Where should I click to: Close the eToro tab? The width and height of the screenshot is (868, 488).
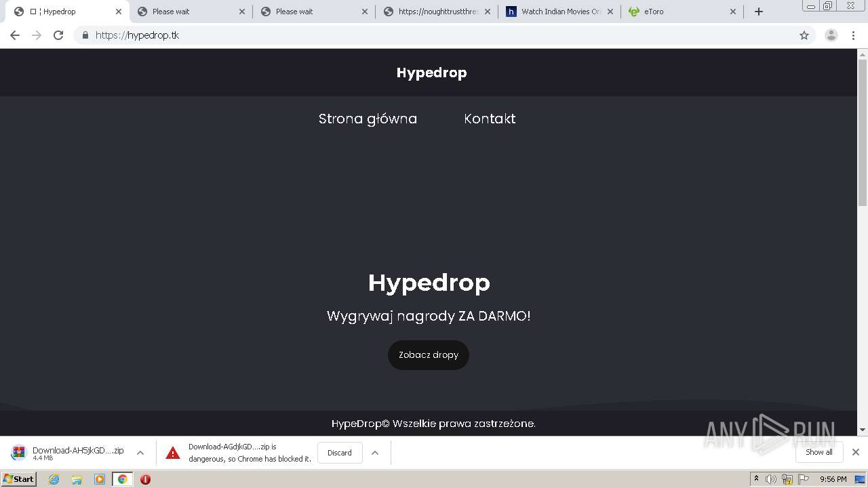click(732, 12)
